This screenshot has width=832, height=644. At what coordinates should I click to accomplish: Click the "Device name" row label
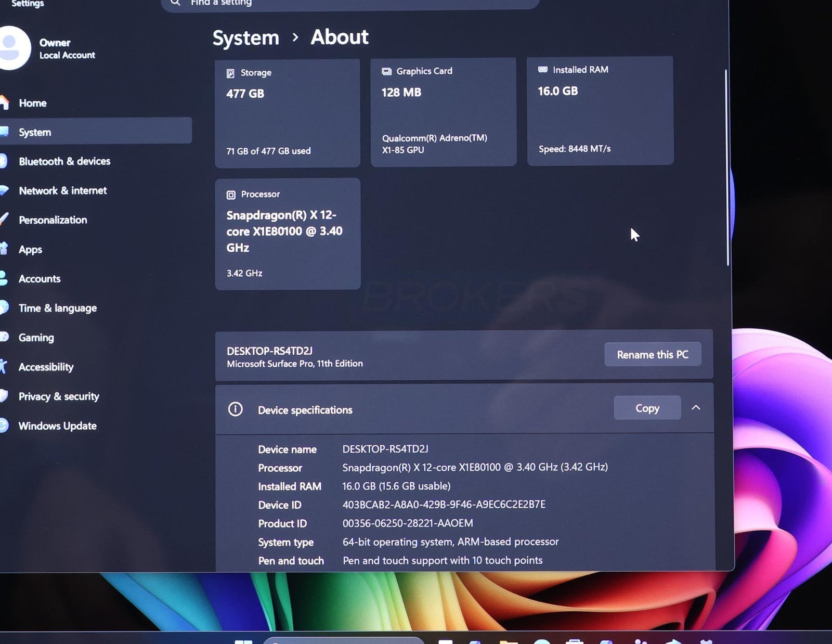pos(287,449)
